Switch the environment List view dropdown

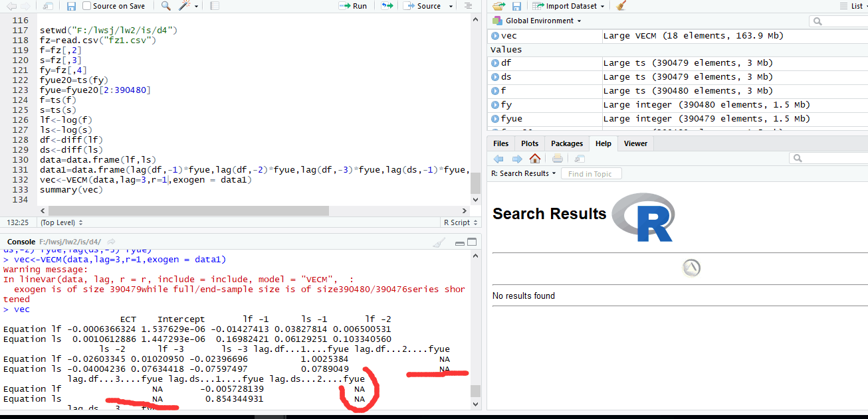(853, 6)
